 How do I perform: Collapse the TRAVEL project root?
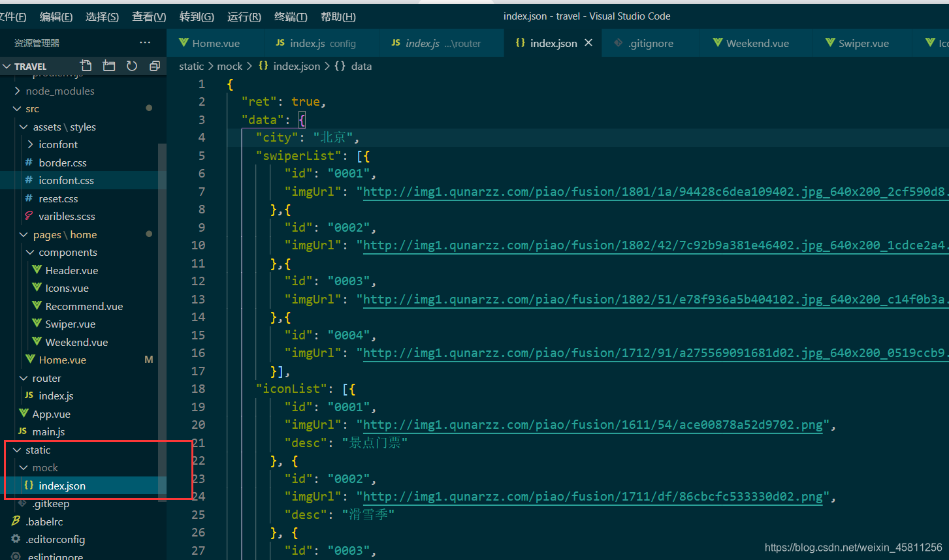8,66
